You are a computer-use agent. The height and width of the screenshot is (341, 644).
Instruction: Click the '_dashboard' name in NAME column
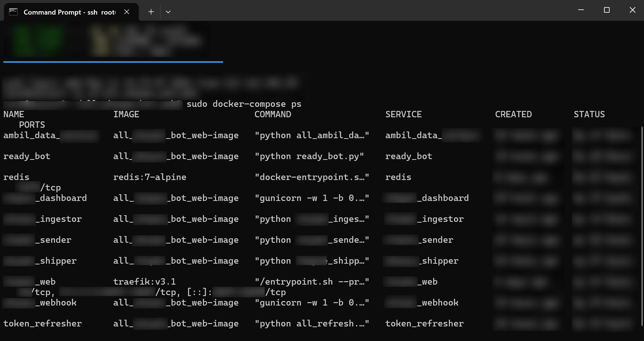(x=61, y=198)
